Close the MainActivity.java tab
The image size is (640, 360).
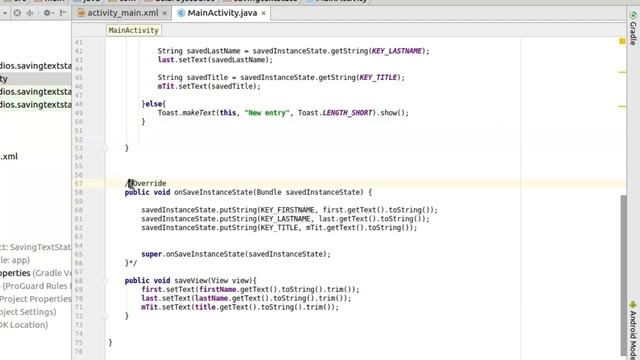pyautogui.click(x=263, y=13)
